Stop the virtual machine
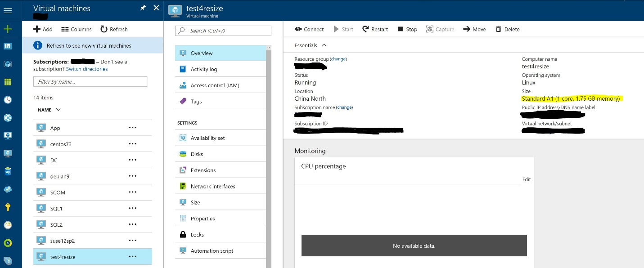 pos(407,29)
